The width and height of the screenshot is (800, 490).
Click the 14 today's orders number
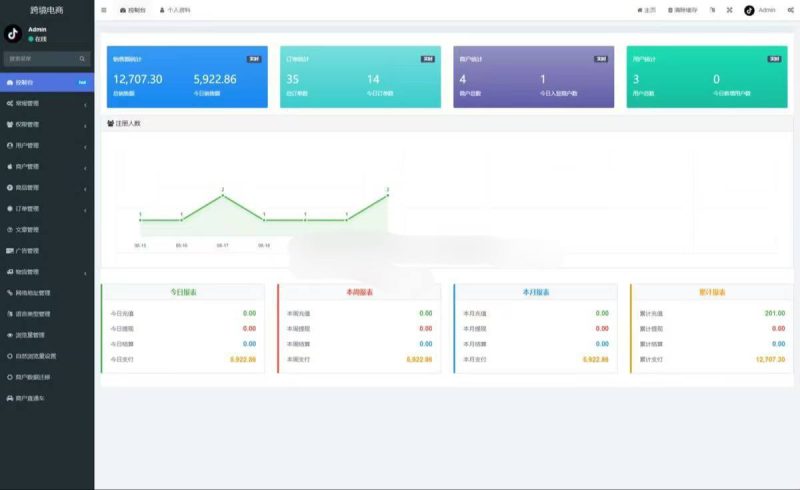click(373, 80)
